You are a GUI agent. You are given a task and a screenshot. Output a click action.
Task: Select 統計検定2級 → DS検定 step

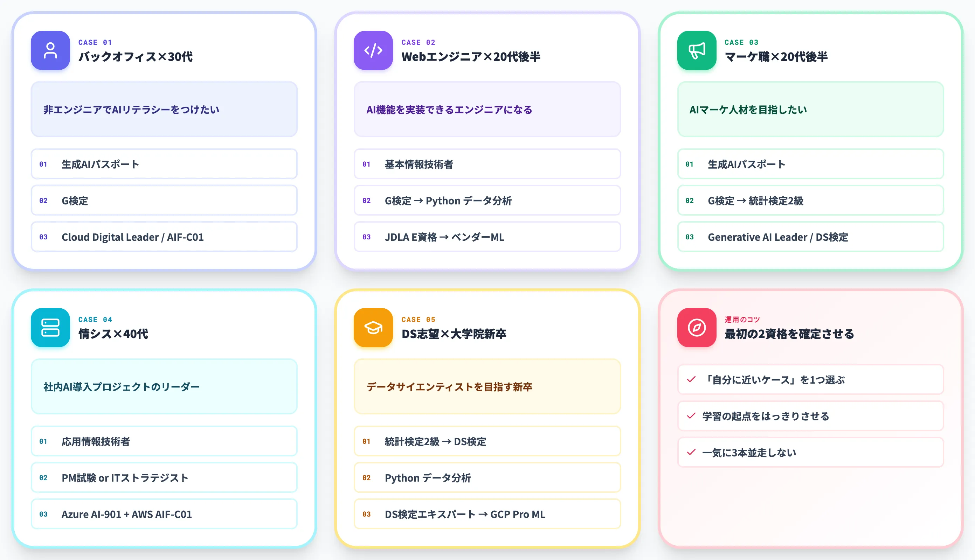487,441
